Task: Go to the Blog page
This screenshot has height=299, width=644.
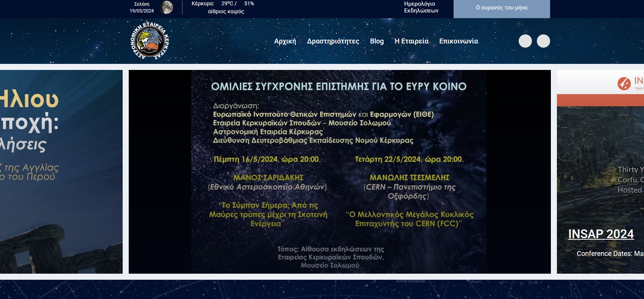Action: click(377, 41)
